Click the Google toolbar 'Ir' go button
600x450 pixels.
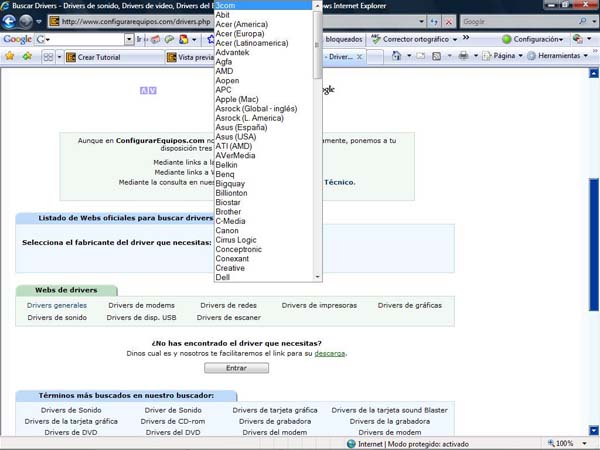coord(139,39)
